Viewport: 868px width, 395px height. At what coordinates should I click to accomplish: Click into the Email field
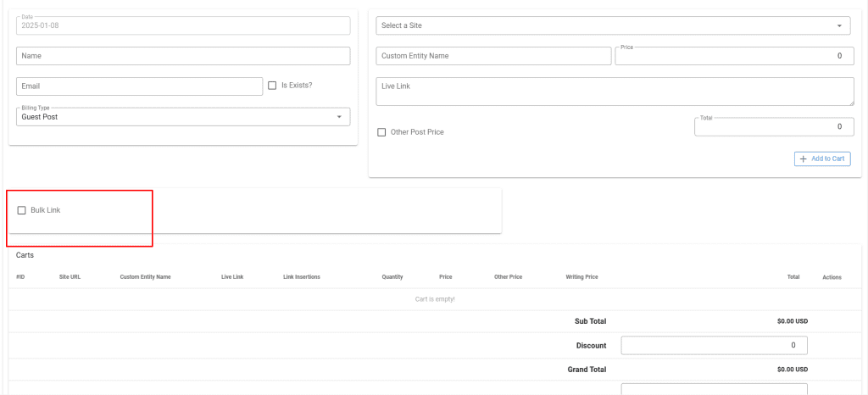(139, 86)
